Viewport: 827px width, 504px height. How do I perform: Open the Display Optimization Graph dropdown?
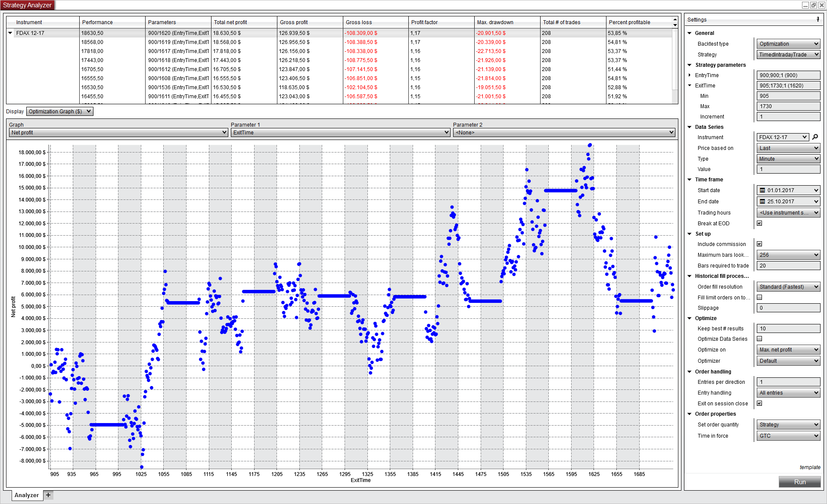[x=59, y=112]
